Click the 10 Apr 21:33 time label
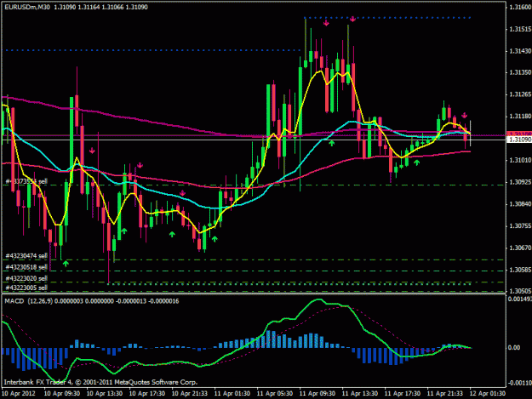 point(189,393)
